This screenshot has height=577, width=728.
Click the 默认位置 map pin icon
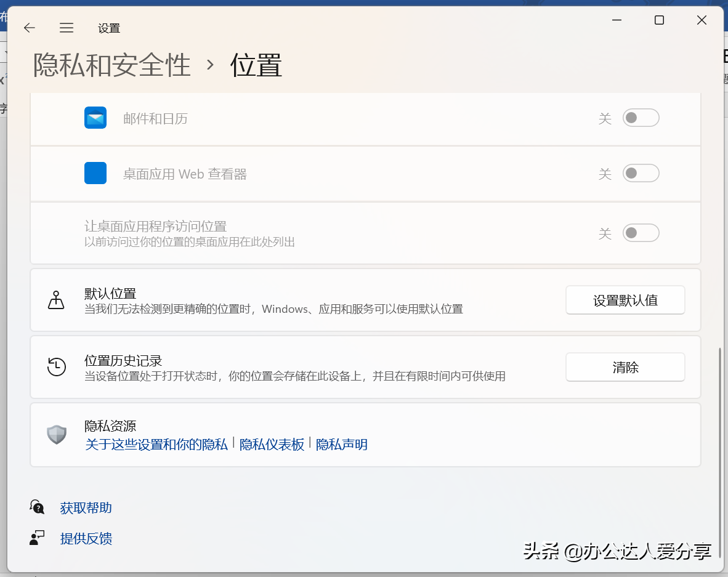pos(56,300)
